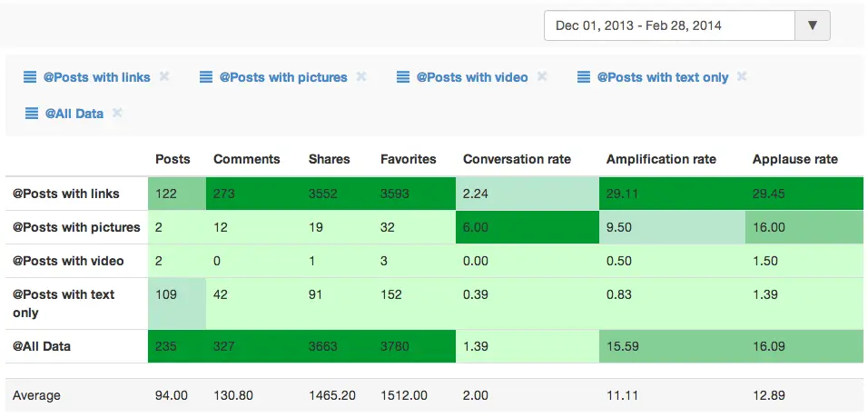Viewport: 868px width, 418px height.
Task: Click the list icon beside Posts with pictures
Action: [206, 77]
